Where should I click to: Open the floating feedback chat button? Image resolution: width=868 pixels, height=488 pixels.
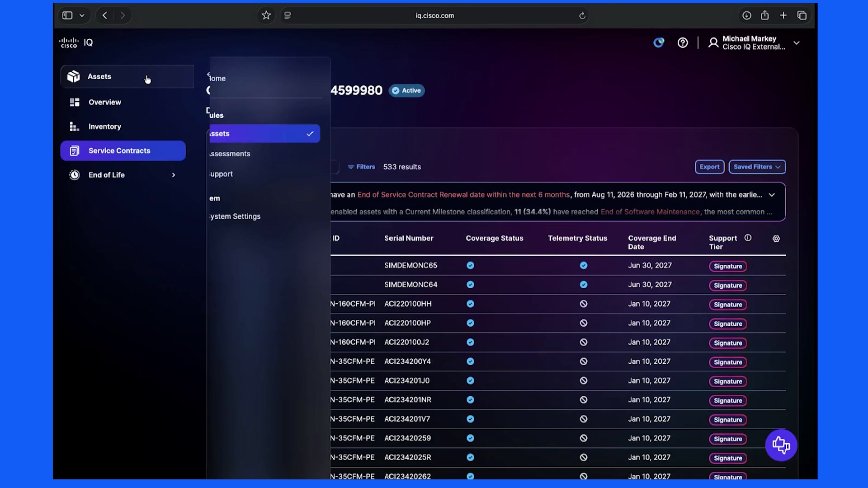(x=781, y=445)
